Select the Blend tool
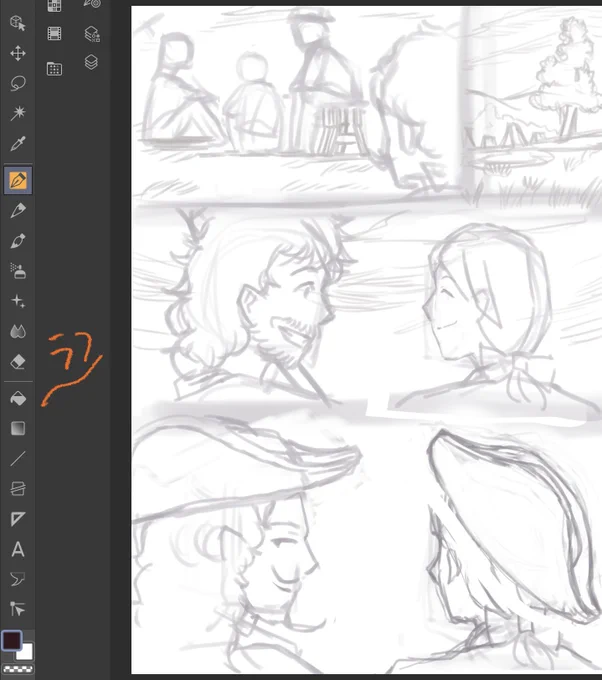The height and width of the screenshot is (680, 602). click(x=18, y=331)
